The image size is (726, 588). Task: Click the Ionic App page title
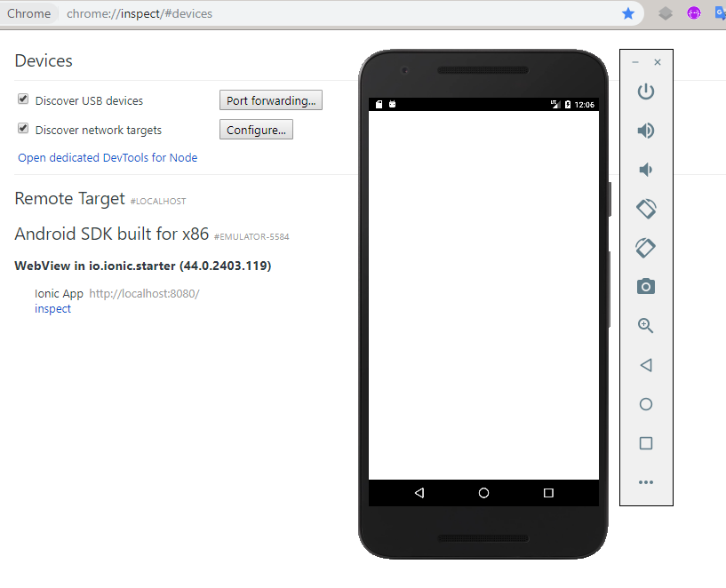click(x=59, y=294)
